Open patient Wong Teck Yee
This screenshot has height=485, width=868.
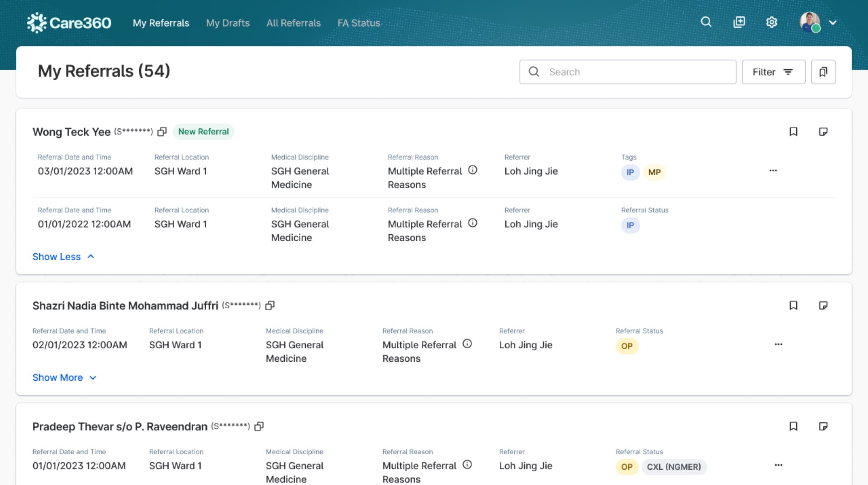[71, 132]
